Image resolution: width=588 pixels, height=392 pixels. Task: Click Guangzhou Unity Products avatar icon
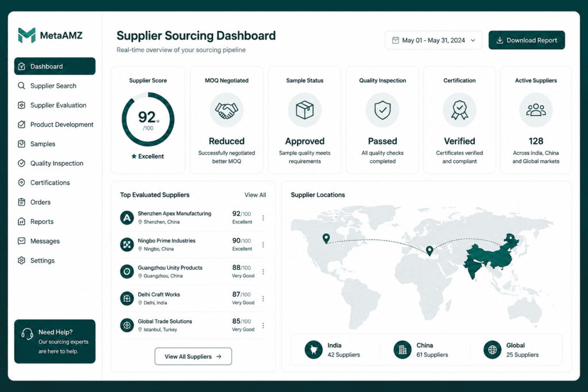coord(127,271)
